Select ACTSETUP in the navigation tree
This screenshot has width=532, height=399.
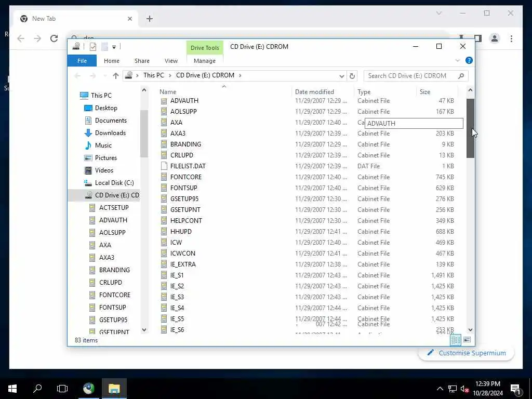pos(114,208)
